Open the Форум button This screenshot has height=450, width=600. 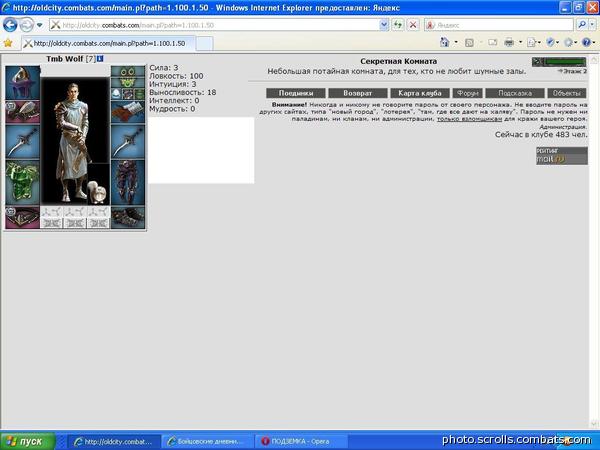[x=468, y=93]
